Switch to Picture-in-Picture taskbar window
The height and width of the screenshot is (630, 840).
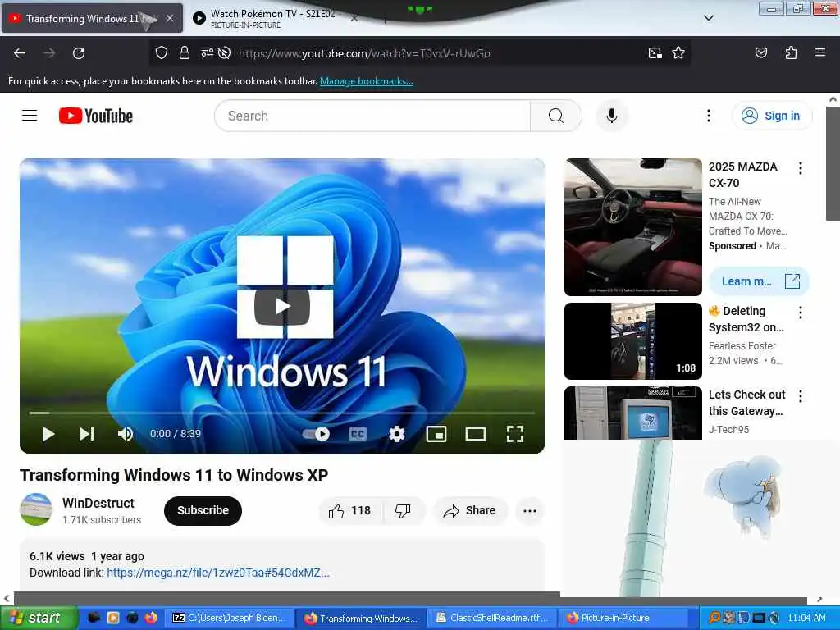click(624, 619)
